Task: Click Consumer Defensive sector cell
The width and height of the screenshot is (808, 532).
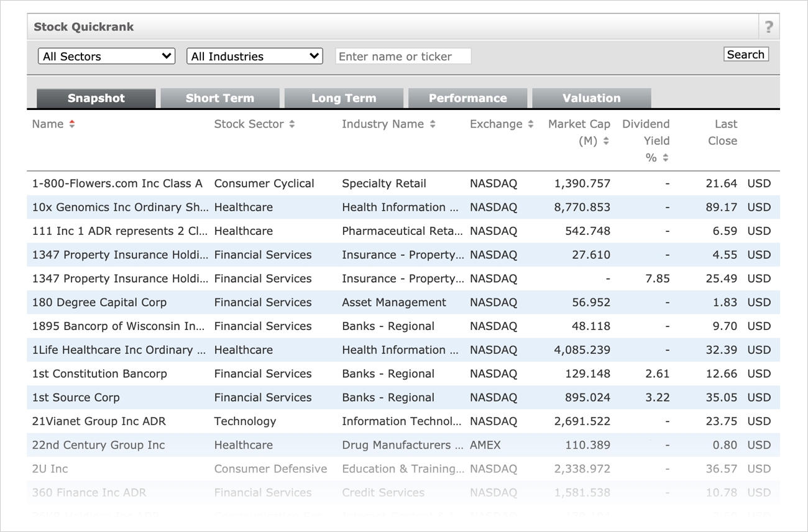Action: click(x=270, y=469)
